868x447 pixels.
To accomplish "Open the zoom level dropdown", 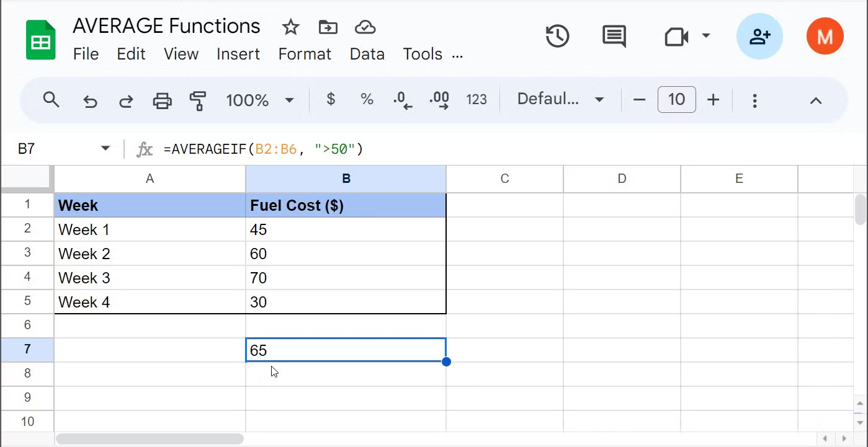I will click(x=260, y=100).
